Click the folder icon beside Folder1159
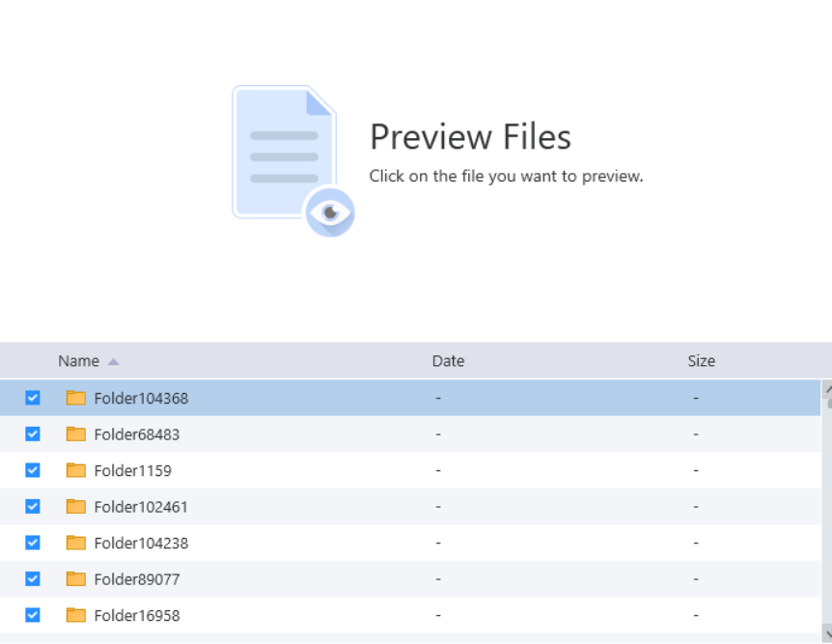 click(75, 470)
